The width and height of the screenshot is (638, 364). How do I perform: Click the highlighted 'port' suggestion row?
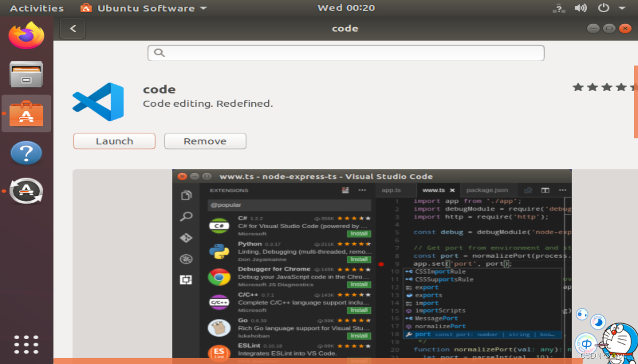tap(482, 335)
